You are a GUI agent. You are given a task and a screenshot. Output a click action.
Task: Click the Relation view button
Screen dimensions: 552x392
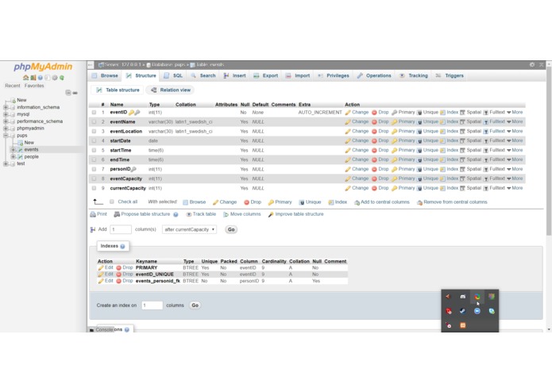pyautogui.click(x=171, y=90)
